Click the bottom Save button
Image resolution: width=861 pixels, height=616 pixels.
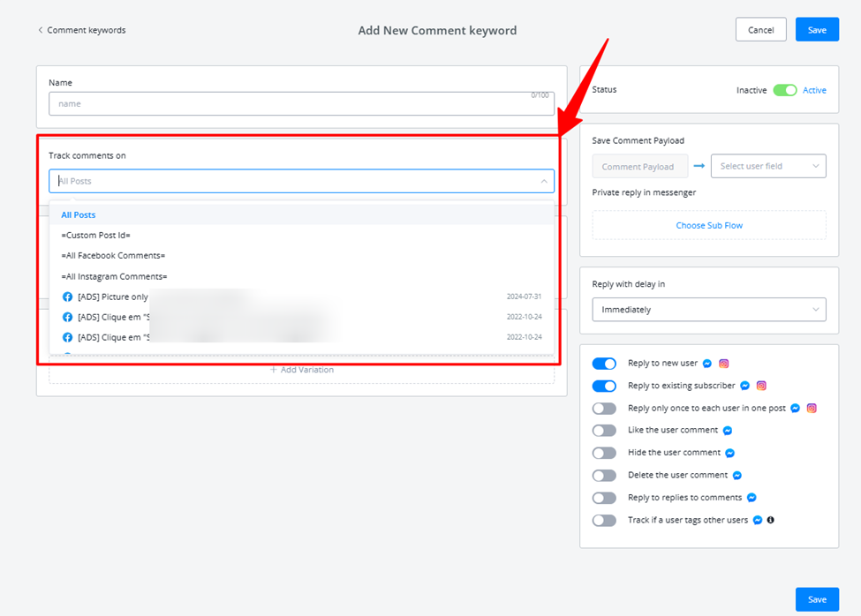[x=817, y=599]
